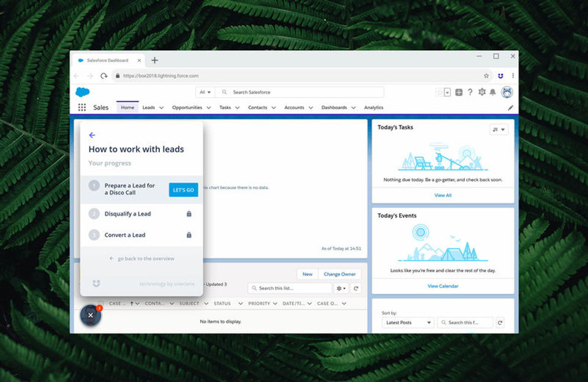This screenshot has width=588, height=382.
Task: Click the blue extension icon in the browser toolbar
Action: [500, 76]
